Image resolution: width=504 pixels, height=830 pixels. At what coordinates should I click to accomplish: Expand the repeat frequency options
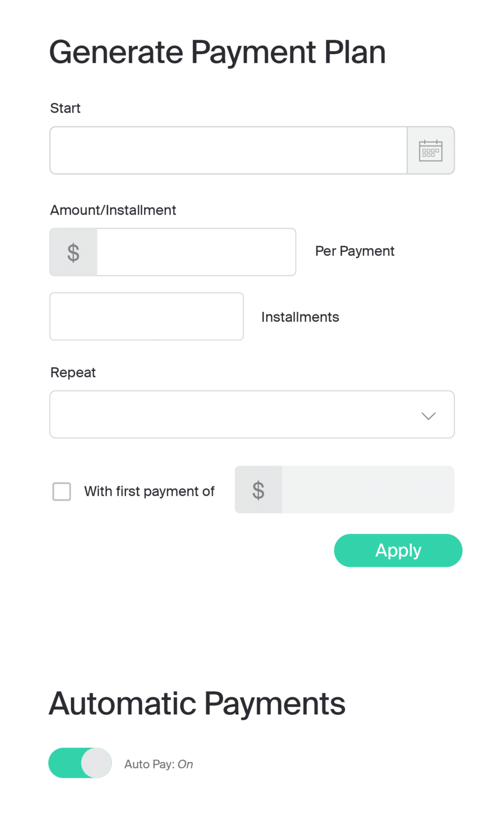tap(252, 414)
